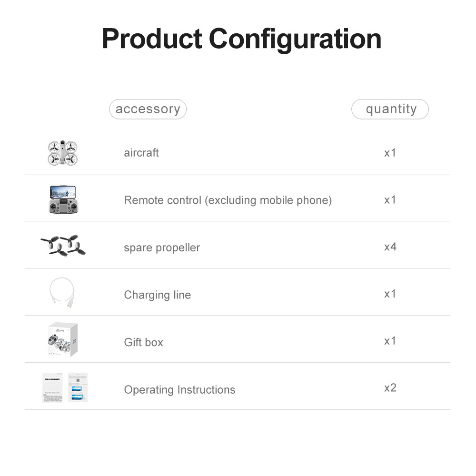Screen dimensions: 476x476
Task: Click the left operating instructions sheet
Action: pyautogui.click(x=52, y=387)
